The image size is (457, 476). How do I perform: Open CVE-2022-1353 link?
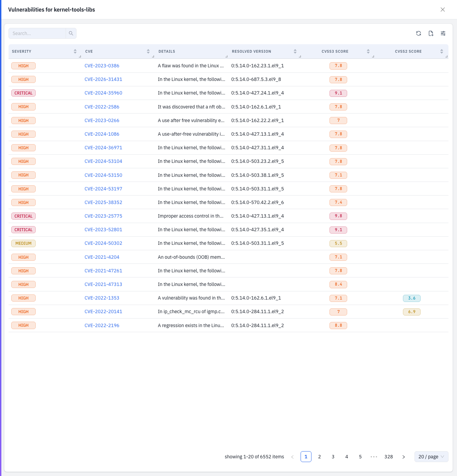coord(102,298)
